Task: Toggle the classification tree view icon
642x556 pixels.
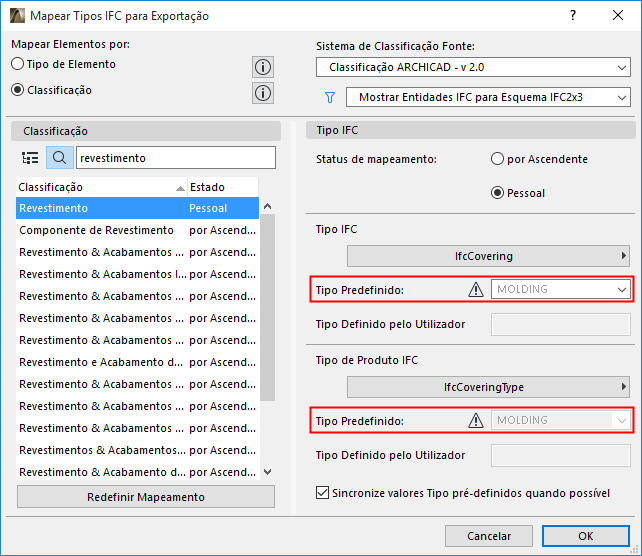Action: tap(30, 158)
